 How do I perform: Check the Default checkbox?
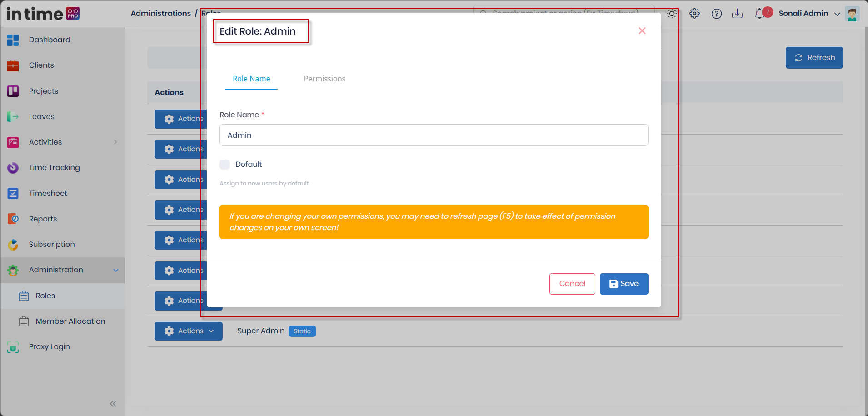coord(225,165)
